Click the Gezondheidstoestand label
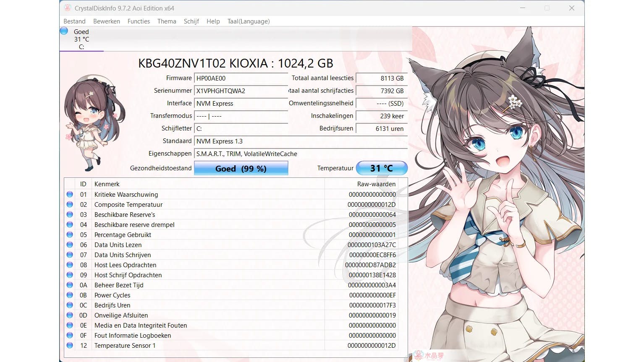 (161, 168)
